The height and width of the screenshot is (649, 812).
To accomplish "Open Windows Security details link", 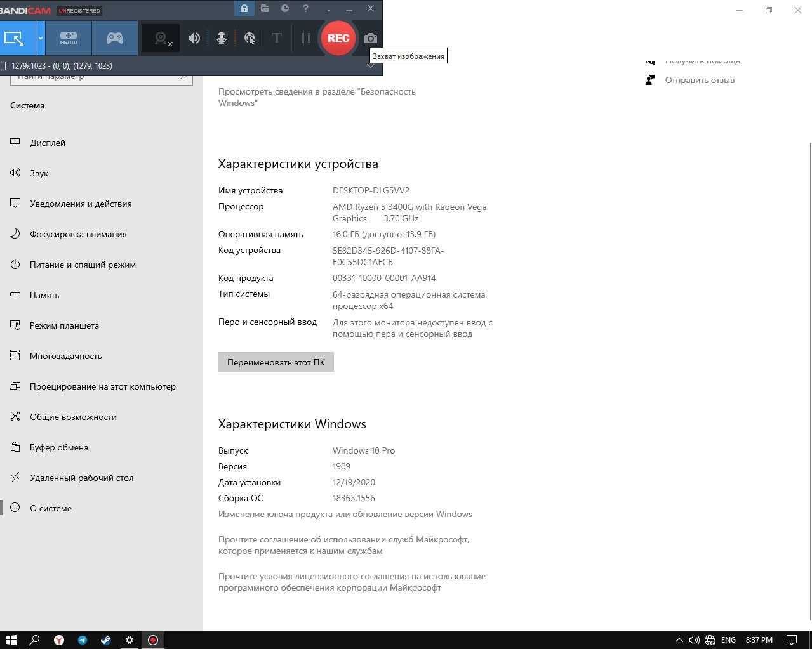I will point(317,97).
